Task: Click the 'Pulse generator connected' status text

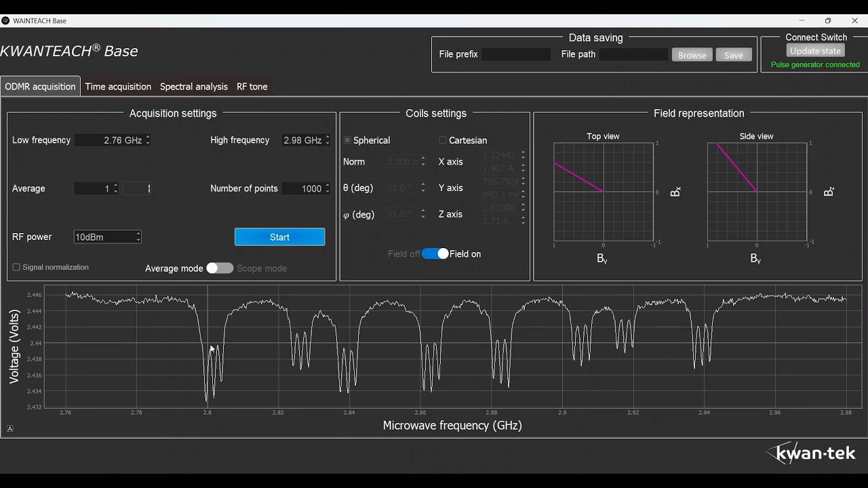Action: pyautogui.click(x=815, y=64)
